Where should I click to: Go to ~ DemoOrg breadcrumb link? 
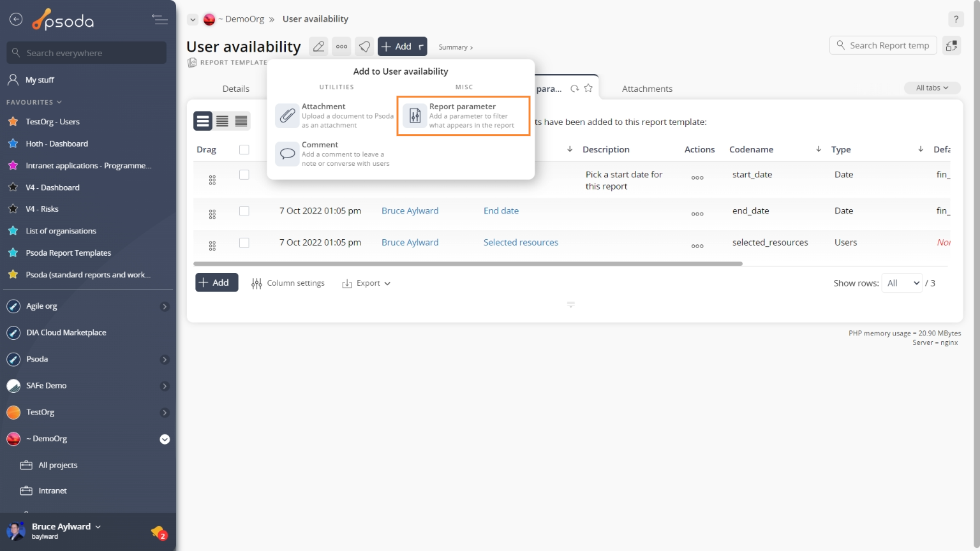click(x=241, y=19)
